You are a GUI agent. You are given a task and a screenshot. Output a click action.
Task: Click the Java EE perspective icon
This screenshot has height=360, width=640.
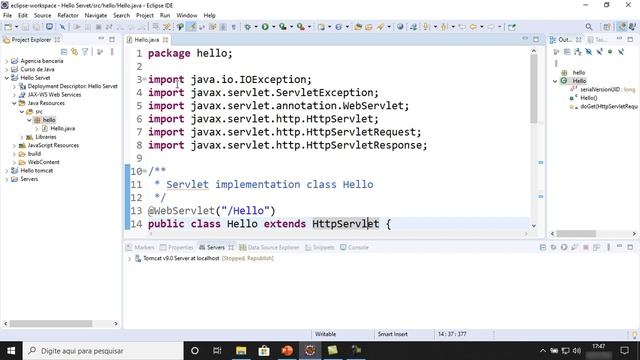pyautogui.click(x=621, y=27)
